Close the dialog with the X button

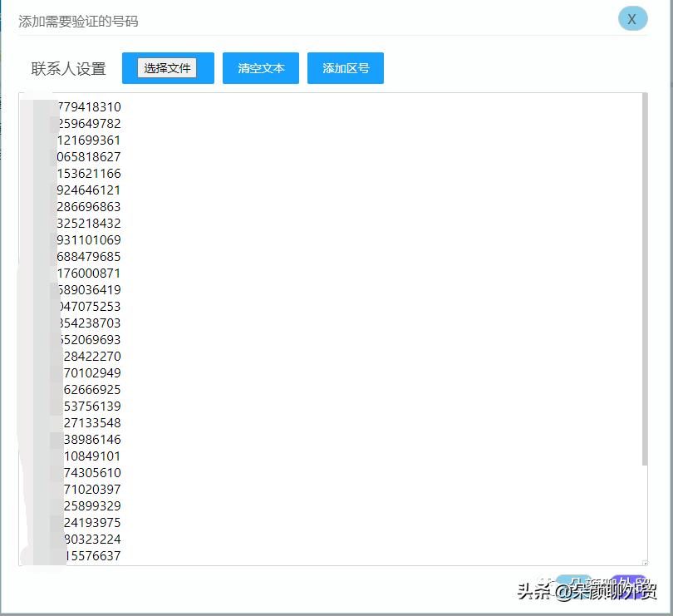(x=633, y=18)
